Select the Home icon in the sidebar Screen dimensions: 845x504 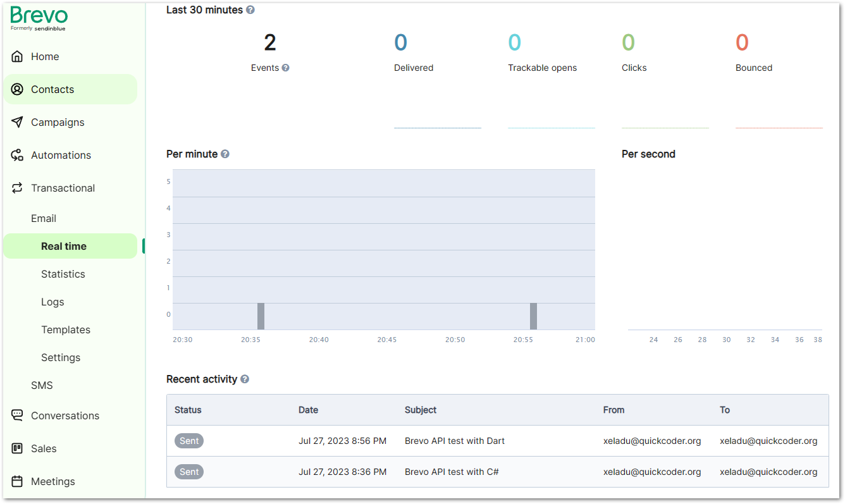[19, 56]
